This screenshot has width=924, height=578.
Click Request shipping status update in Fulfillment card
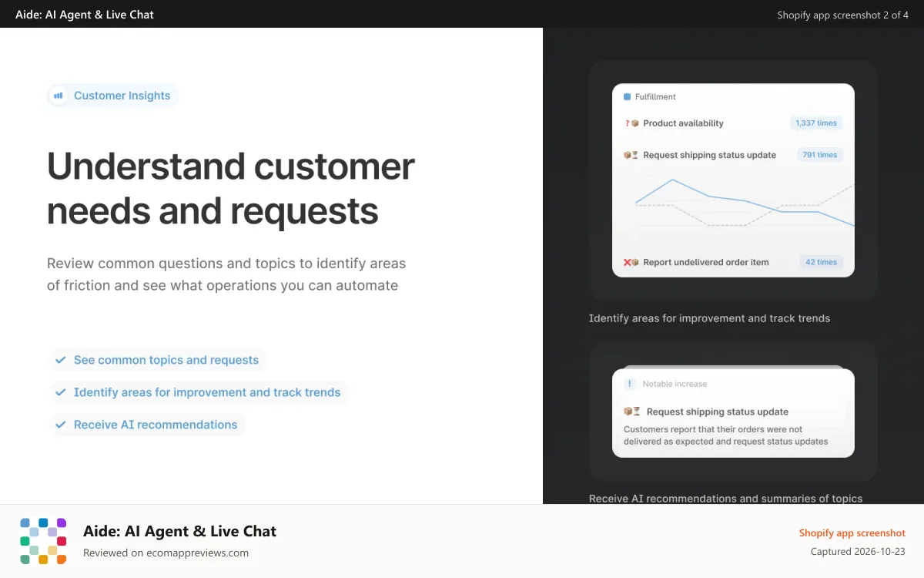[709, 155]
